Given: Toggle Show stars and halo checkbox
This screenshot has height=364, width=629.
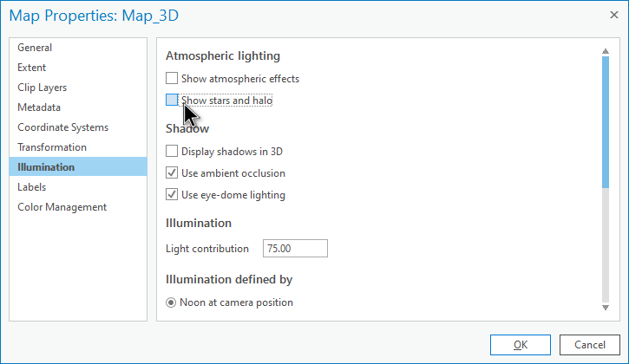Looking at the screenshot, I should pyautogui.click(x=172, y=101).
